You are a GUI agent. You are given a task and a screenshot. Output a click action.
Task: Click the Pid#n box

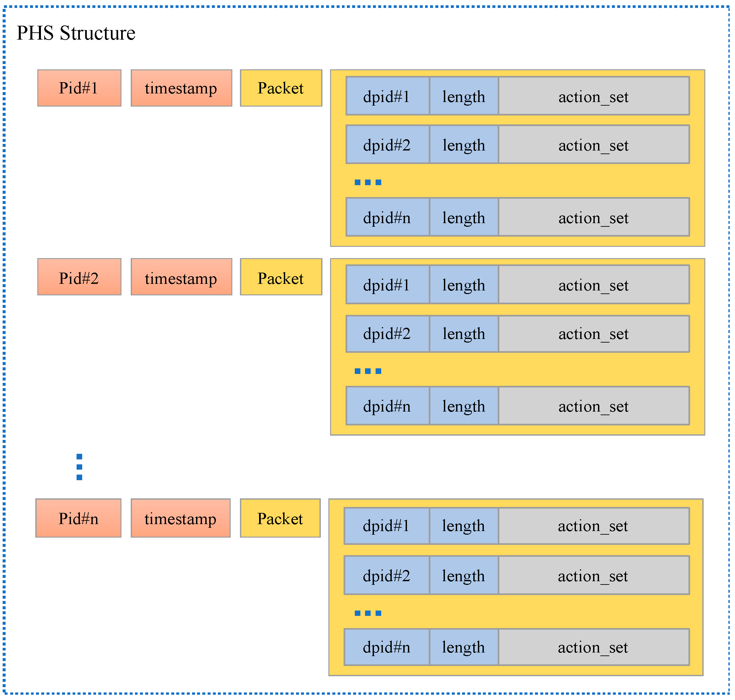[78, 518]
